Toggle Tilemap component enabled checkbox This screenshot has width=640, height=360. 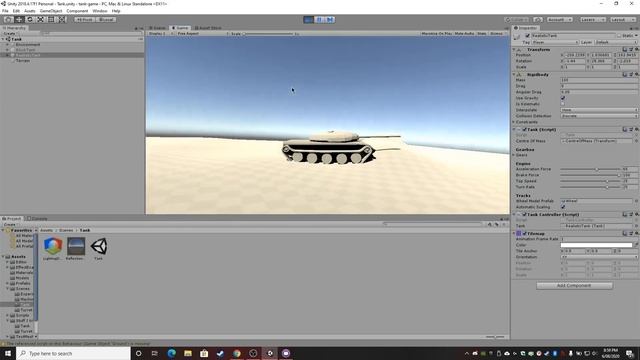pyautogui.click(x=524, y=233)
